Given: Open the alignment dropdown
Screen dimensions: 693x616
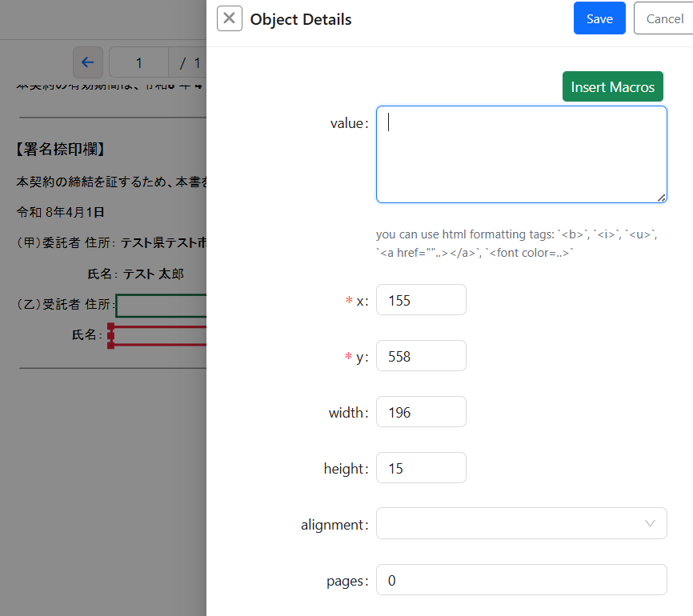Looking at the screenshot, I should [x=512, y=524].
